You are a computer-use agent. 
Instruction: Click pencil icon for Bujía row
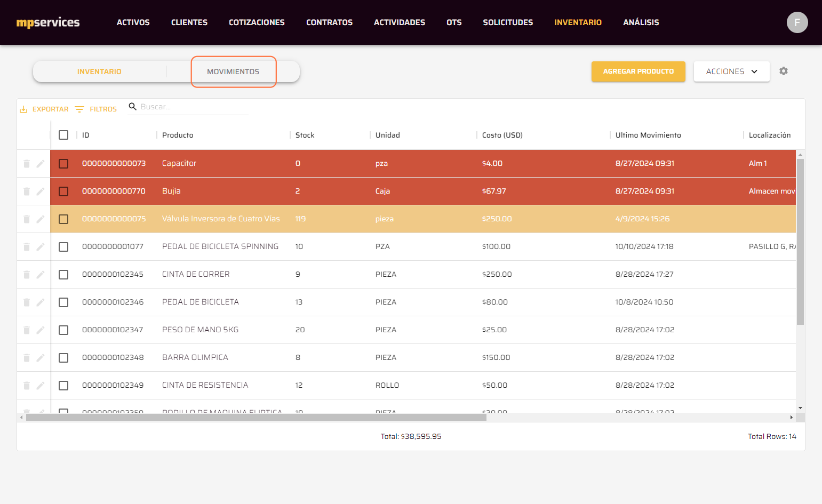coord(41,191)
